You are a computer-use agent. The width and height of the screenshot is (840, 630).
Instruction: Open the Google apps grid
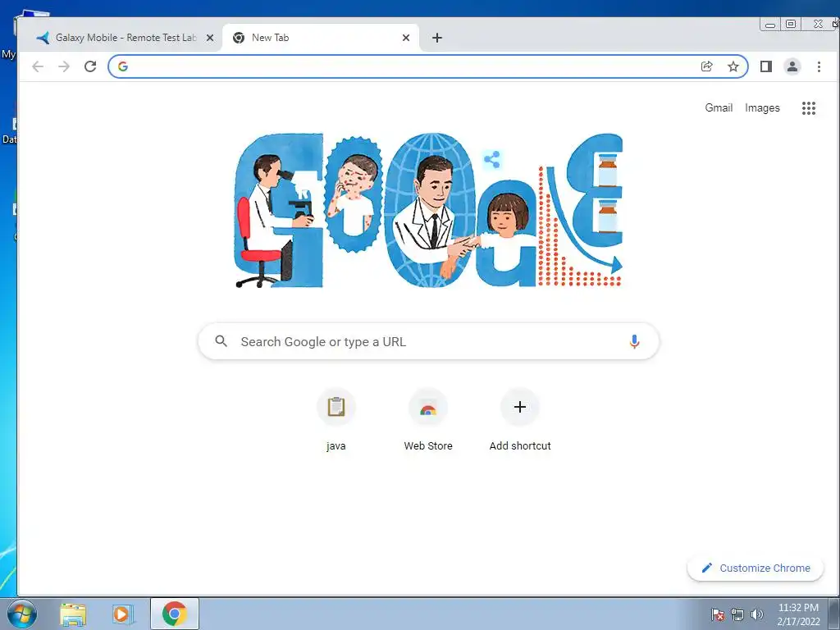(x=808, y=108)
